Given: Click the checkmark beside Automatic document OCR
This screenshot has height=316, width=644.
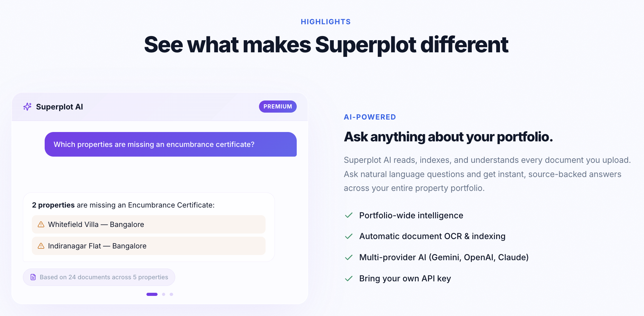Looking at the screenshot, I should (x=348, y=236).
